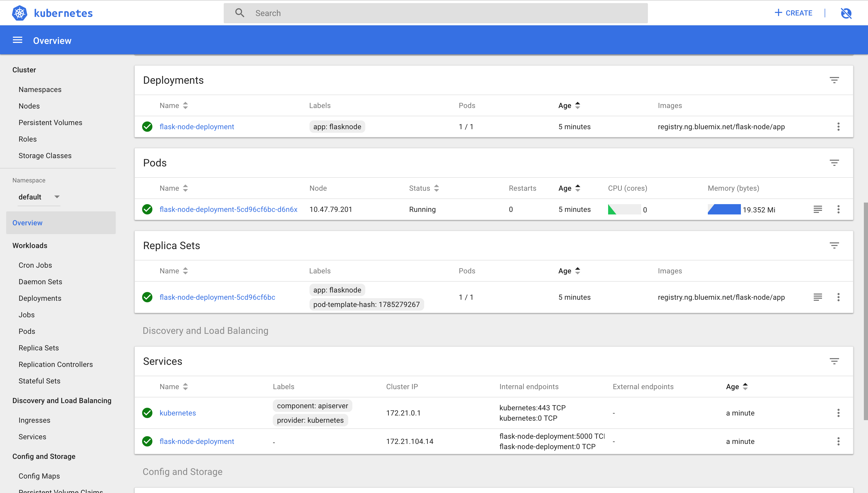
Task: Open actions menu for kubernetes service row
Action: (838, 413)
